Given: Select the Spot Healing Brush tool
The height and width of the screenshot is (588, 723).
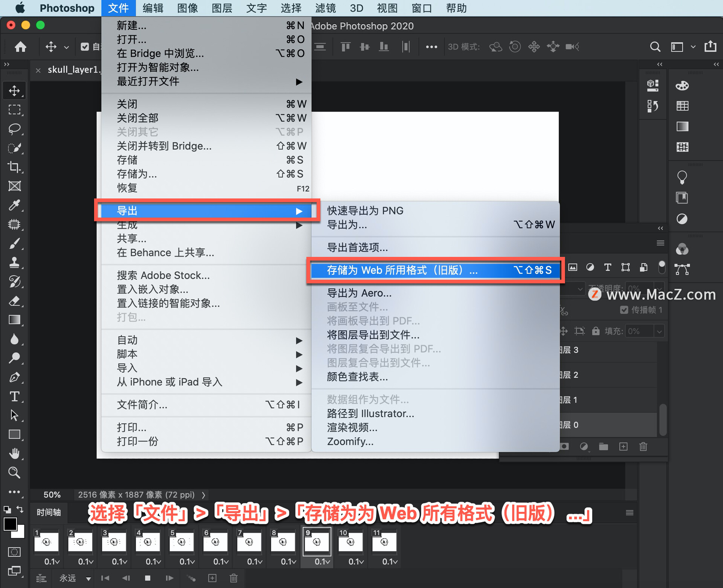Looking at the screenshot, I should (x=14, y=225).
